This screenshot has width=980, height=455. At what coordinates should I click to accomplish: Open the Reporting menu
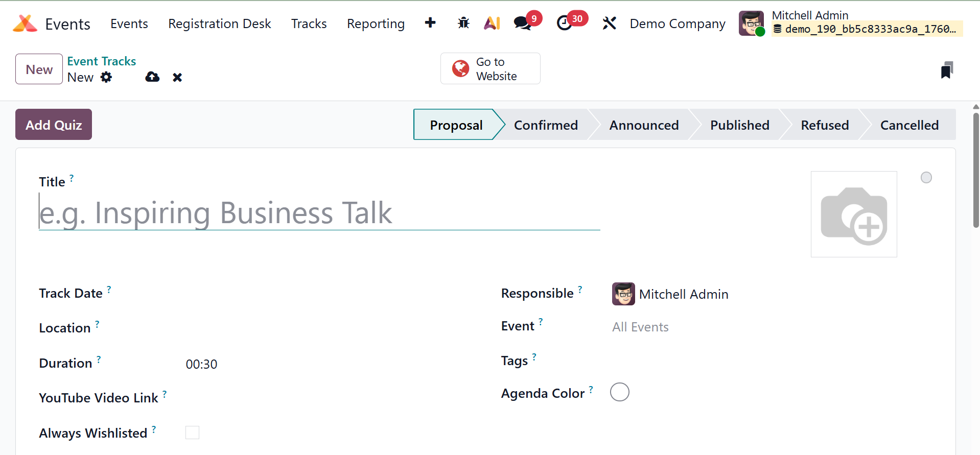point(376,23)
